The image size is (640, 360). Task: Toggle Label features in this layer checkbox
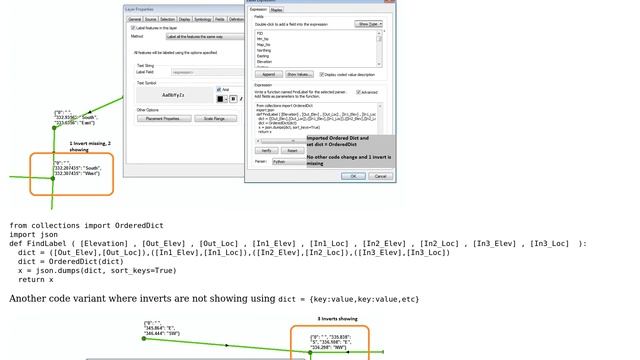pyautogui.click(x=133, y=28)
